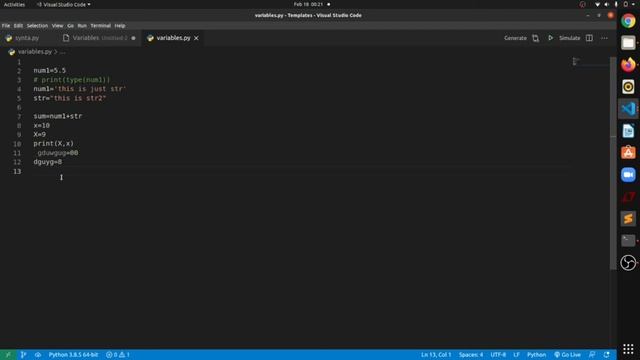Click the commented # print(type(num1)) line
This screenshot has width=640, height=360.
click(x=71, y=80)
